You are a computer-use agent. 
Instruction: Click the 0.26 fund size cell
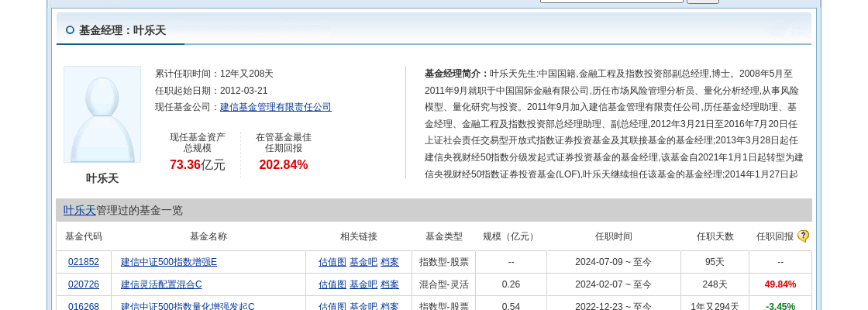coord(511,284)
